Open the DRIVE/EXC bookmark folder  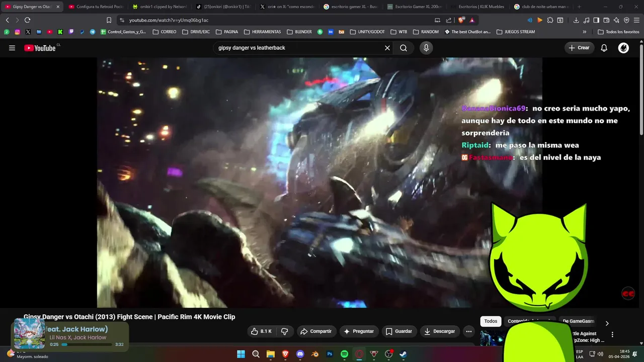tap(196, 32)
